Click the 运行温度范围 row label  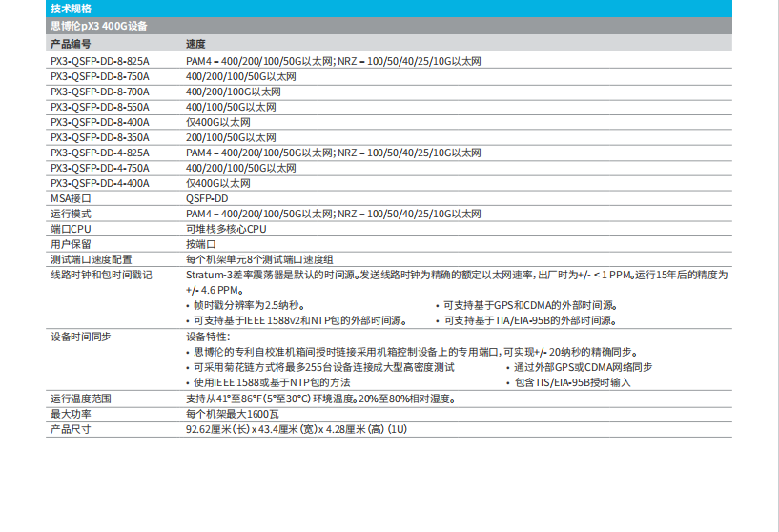(80, 399)
